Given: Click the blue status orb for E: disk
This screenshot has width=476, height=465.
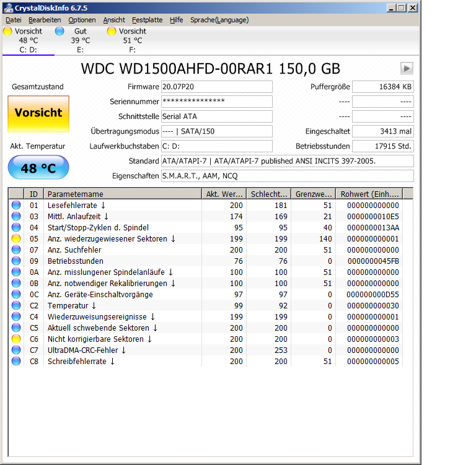Looking at the screenshot, I should (59, 31).
